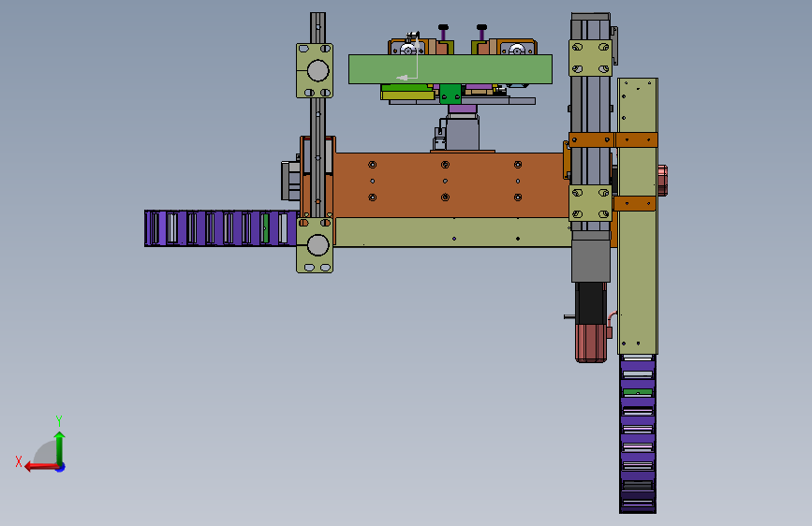812x526 pixels.
Task: Select the gray cylinder beneath the purple coupling
Action: click(463, 133)
